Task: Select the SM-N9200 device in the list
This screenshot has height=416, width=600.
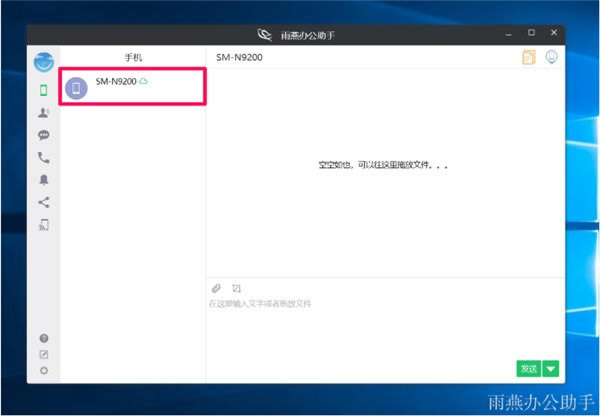Action: (132, 86)
